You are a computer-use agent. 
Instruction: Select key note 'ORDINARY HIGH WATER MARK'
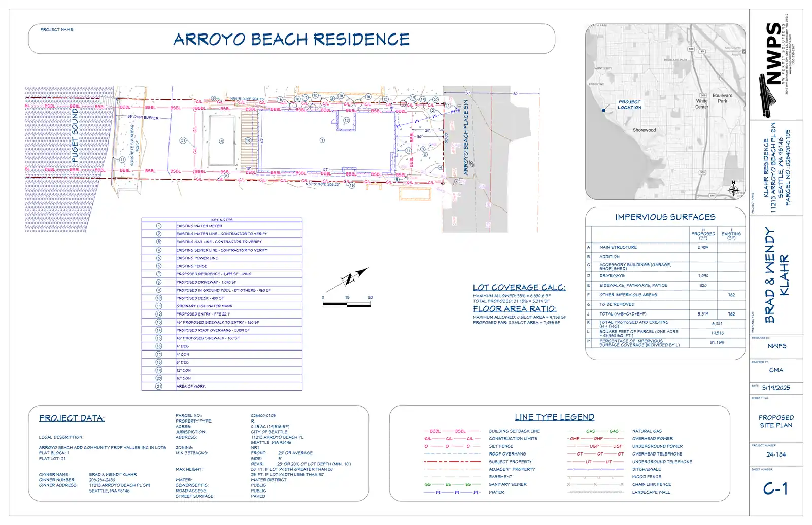tap(205, 306)
